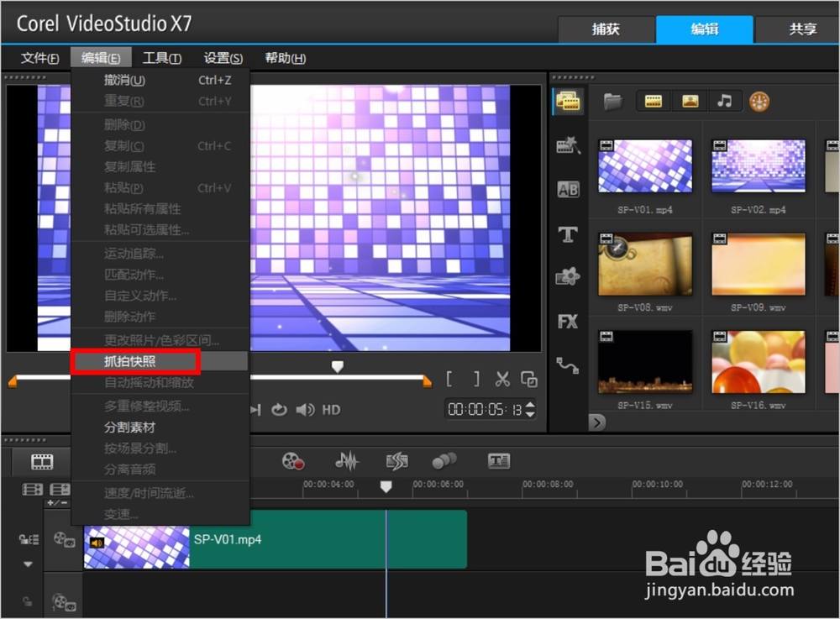Open the auto music icon

[x=397, y=461]
